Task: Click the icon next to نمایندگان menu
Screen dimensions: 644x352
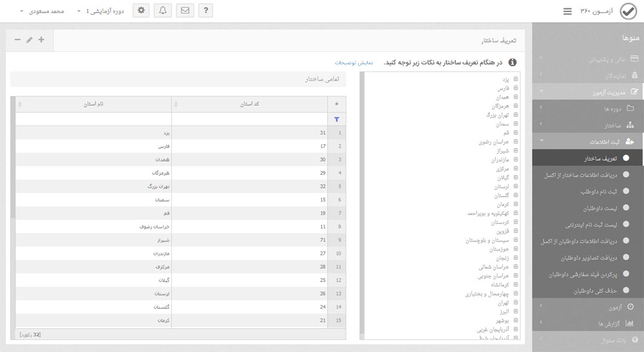Action: pyautogui.click(x=634, y=75)
